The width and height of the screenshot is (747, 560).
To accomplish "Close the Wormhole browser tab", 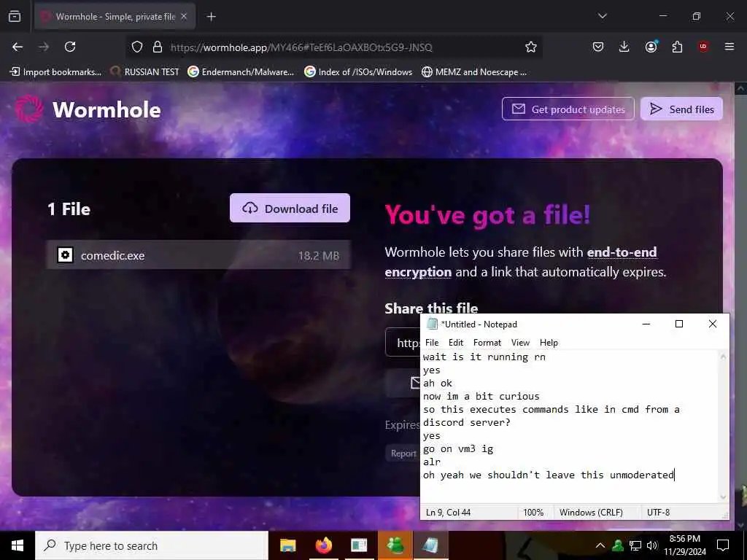I will pos(184,17).
